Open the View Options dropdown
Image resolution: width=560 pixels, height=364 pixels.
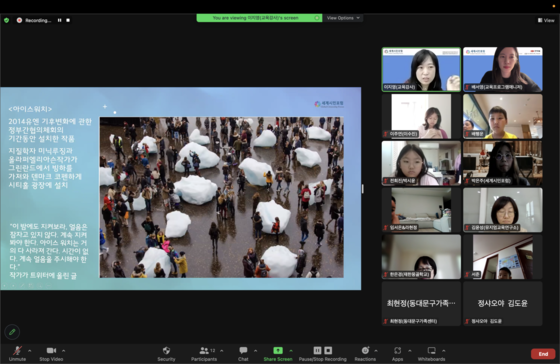click(x=343, y=18)
